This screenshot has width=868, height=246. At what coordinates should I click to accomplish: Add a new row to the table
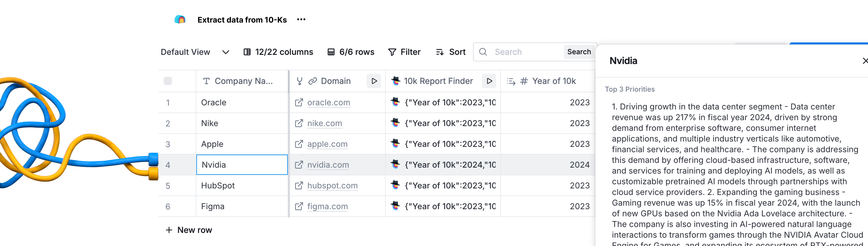(189, 230)
